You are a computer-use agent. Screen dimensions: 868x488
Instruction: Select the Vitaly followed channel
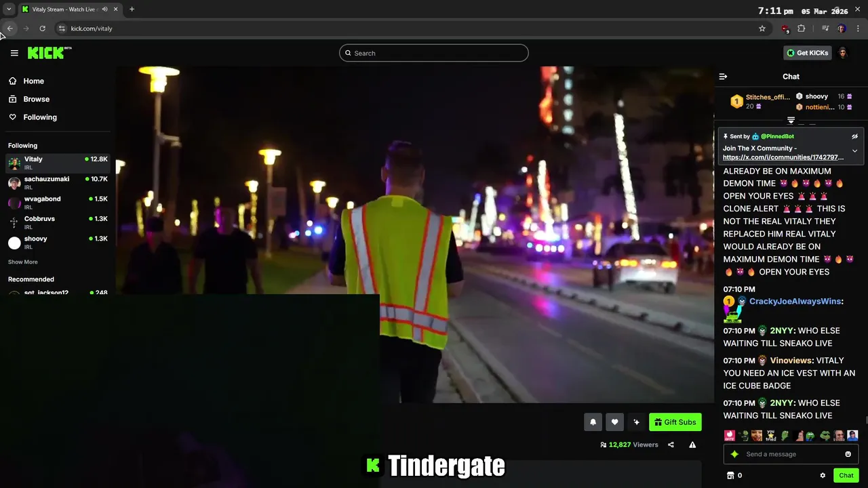tap(58, 163)
